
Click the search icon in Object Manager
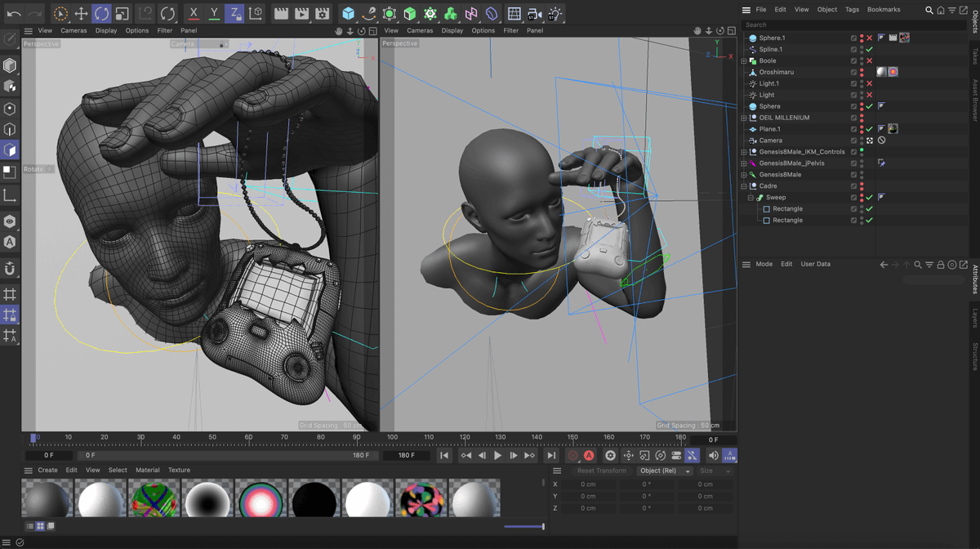[x=929, y=10]
